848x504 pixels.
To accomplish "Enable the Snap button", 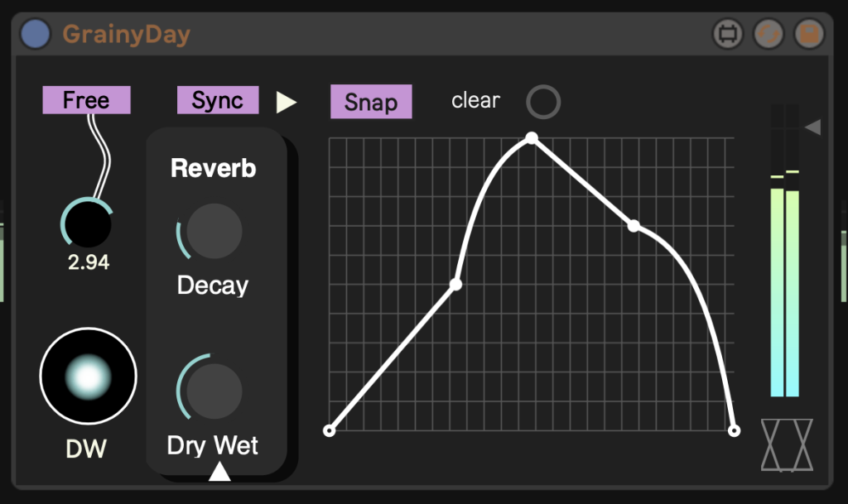I will (371, 102).
